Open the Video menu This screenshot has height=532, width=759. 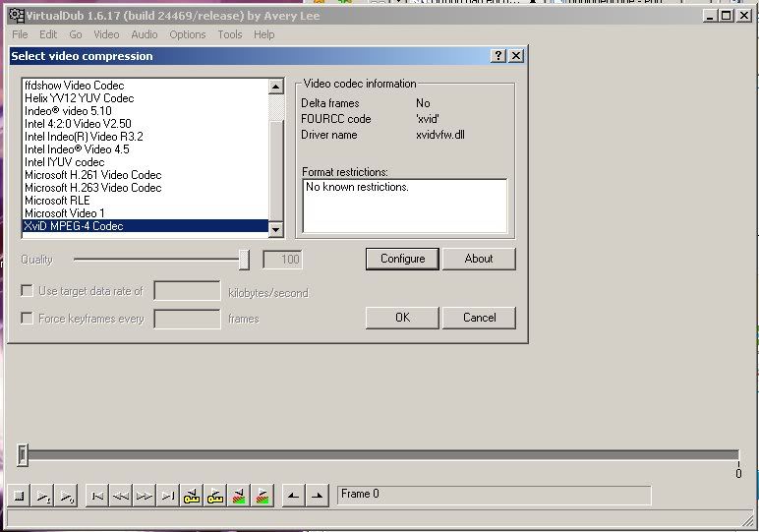[x=106, y=34]
